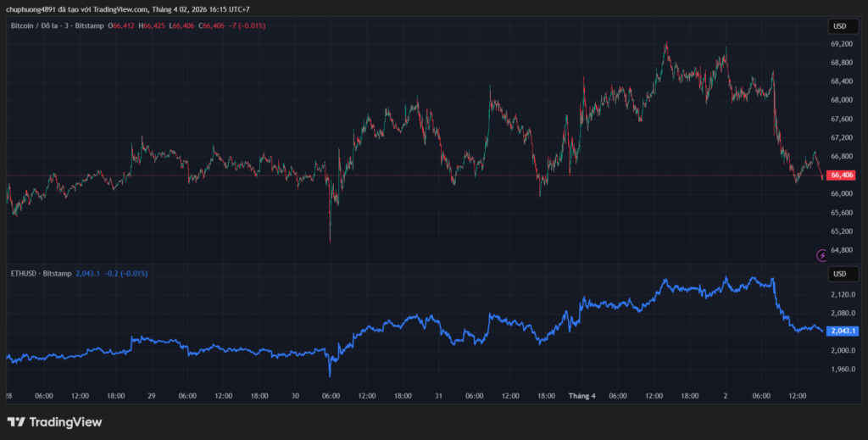868x440 pixels.
Task: Click the purple lightning bolt icon
Action: point(821,254)
